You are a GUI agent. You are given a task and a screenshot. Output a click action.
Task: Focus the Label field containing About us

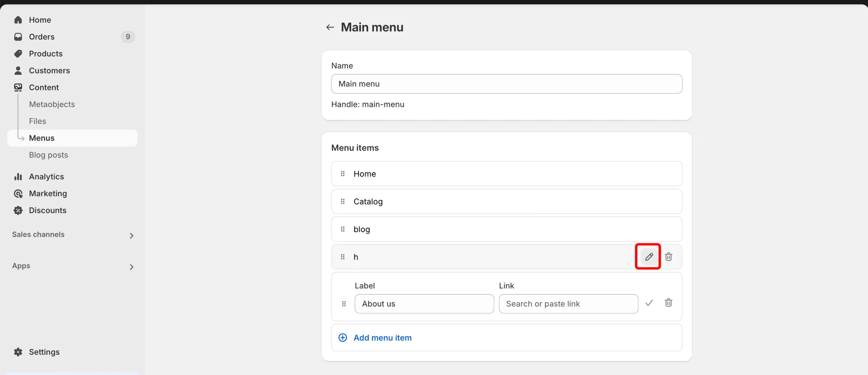(424, 304)
